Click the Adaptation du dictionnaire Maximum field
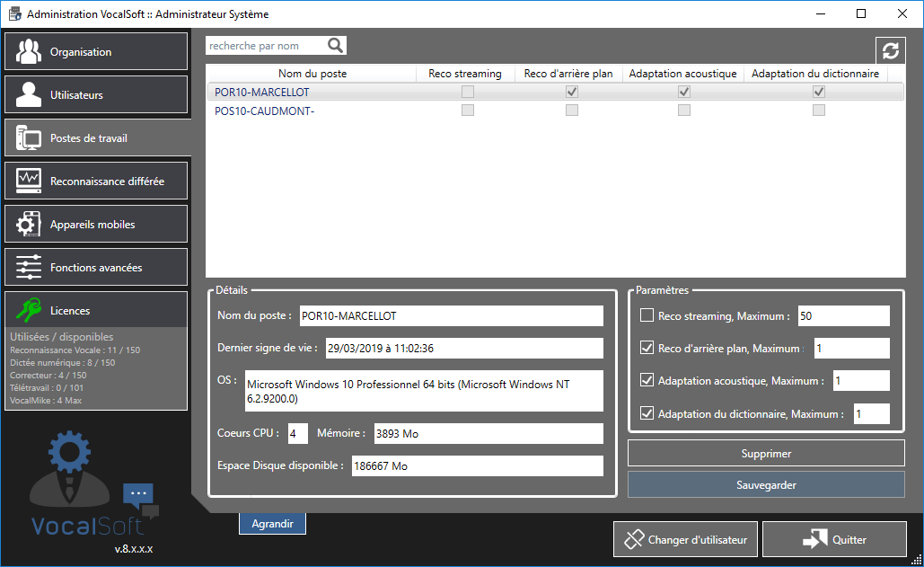924x567 pixels. (x=872, y=413)
